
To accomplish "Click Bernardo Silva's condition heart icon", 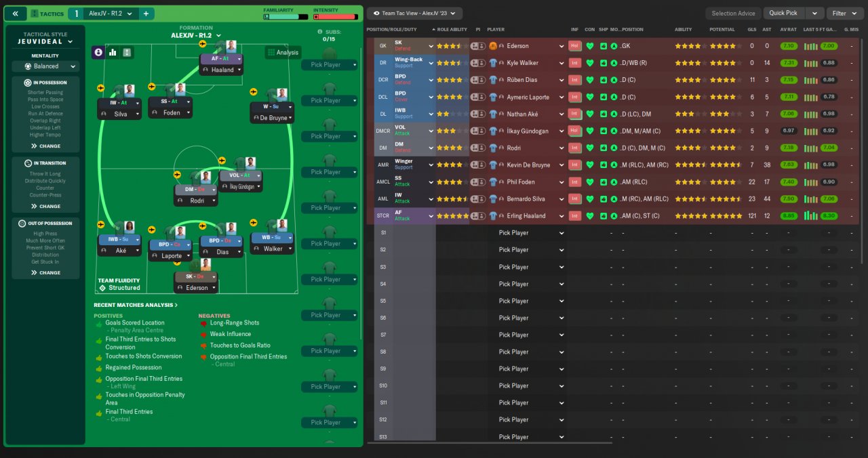I will 590,199.
